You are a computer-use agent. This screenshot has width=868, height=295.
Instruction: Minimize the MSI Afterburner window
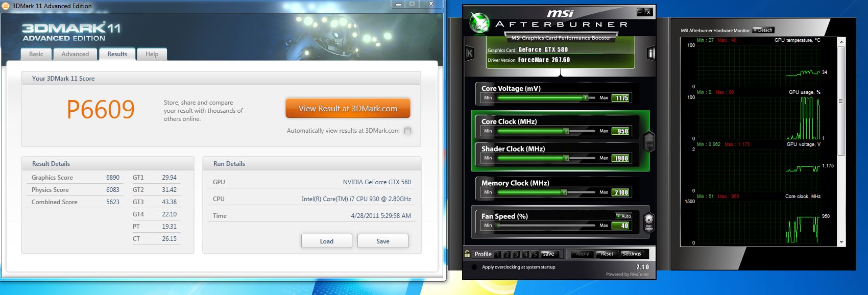click(640, 12)
